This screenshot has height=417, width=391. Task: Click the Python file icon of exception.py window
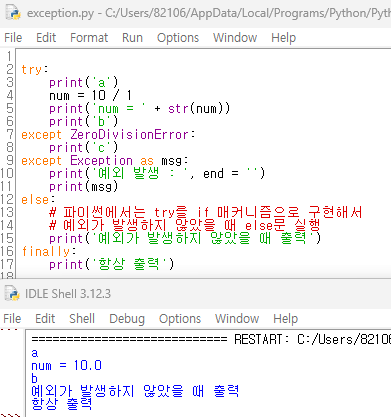tap(13, 12)
